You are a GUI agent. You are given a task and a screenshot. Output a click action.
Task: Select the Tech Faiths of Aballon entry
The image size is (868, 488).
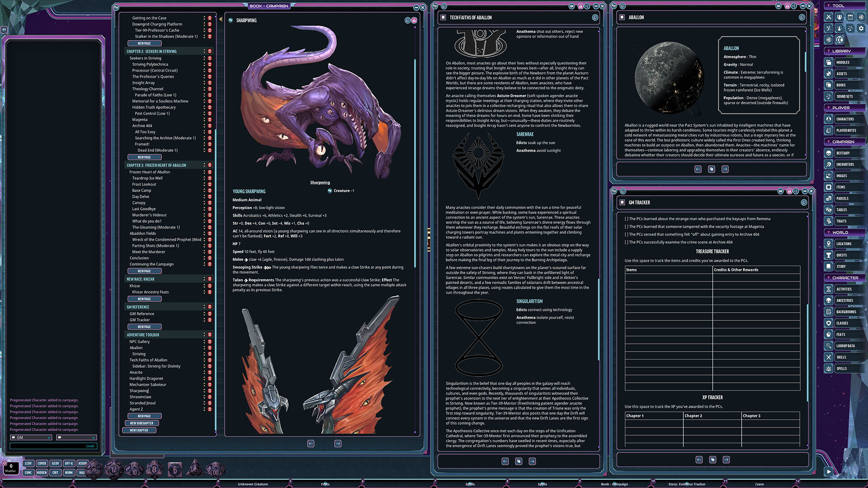[x=148, y=360]
